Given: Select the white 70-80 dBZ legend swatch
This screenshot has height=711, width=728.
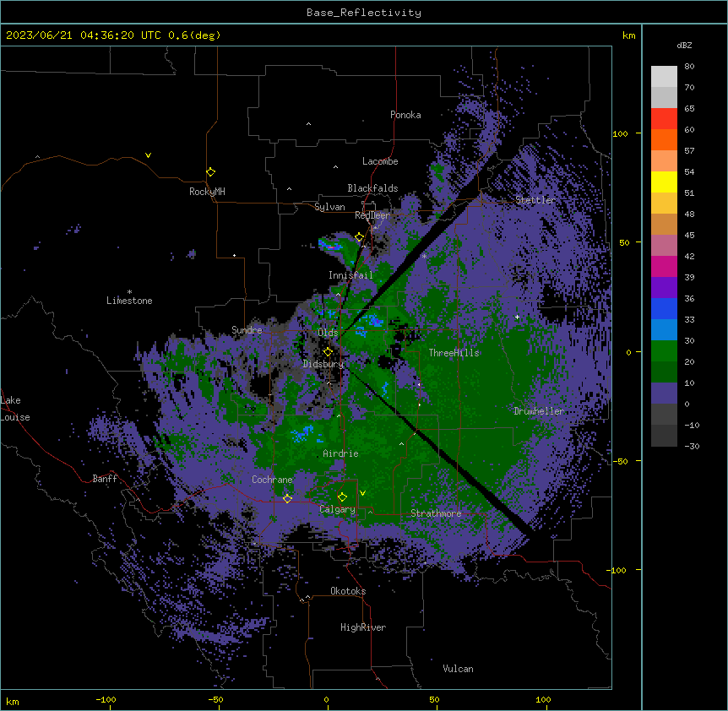Looking at the screenshot, I should [664, 77].
